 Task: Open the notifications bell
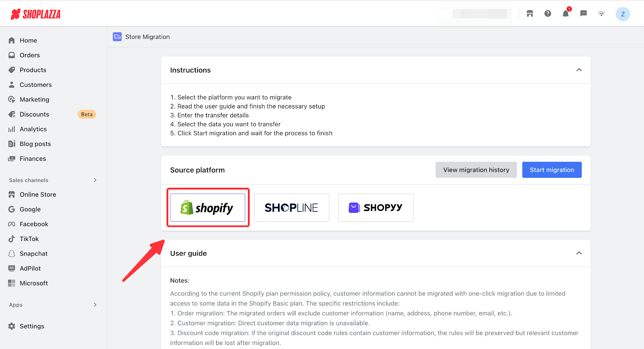tap(566, 14)
